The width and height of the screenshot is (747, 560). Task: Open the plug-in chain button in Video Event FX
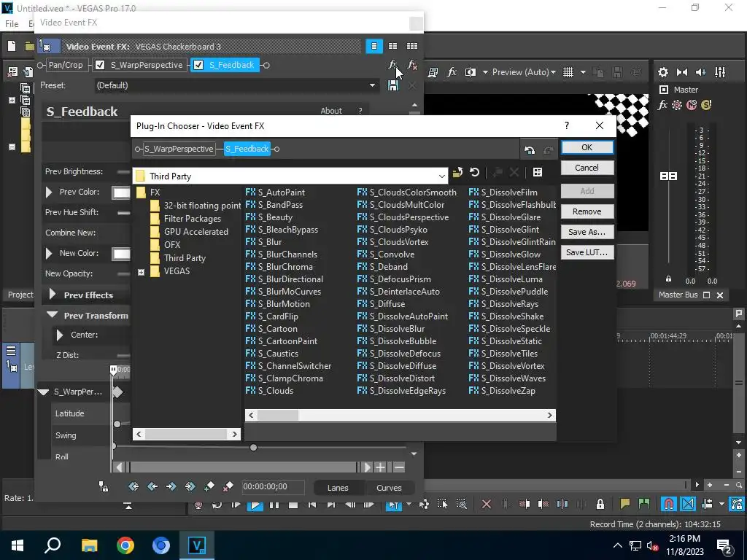pyautogui.click(x=393, y=65)
